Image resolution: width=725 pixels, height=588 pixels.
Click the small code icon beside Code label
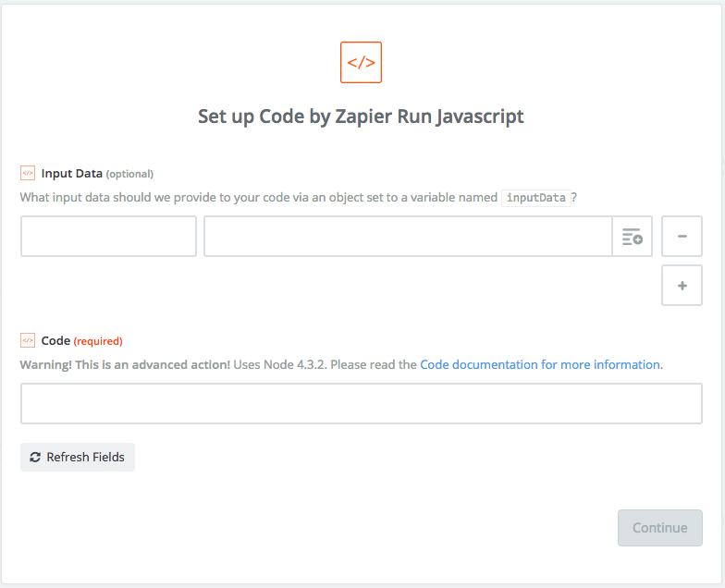28,340
